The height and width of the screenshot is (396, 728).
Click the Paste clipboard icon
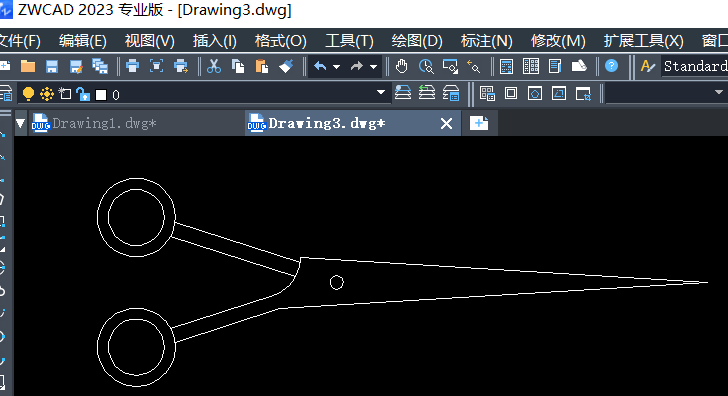pos(262,66)
